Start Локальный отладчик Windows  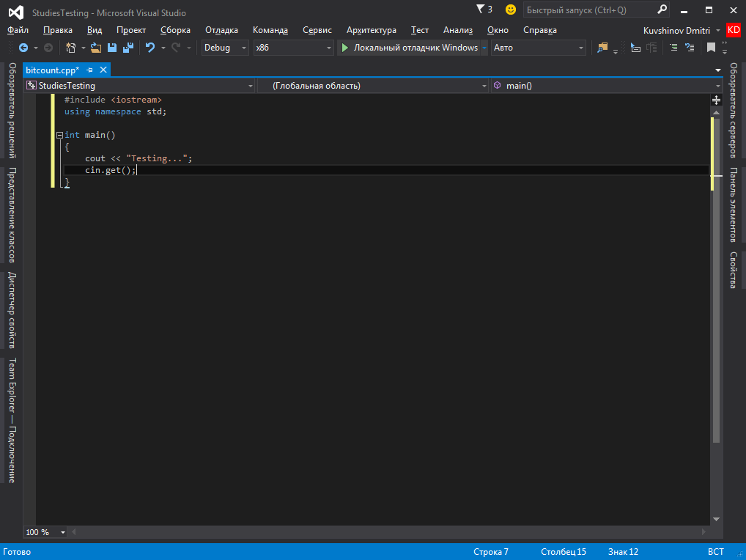point(409,48)
